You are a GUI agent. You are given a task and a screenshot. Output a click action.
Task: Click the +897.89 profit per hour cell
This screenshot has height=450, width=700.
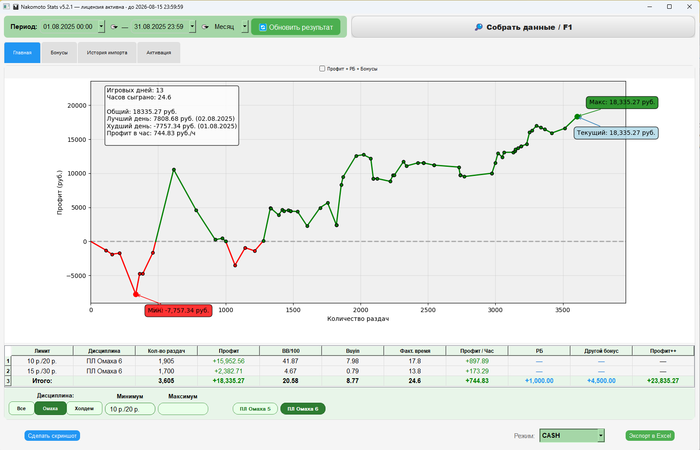tap(477, 361)
